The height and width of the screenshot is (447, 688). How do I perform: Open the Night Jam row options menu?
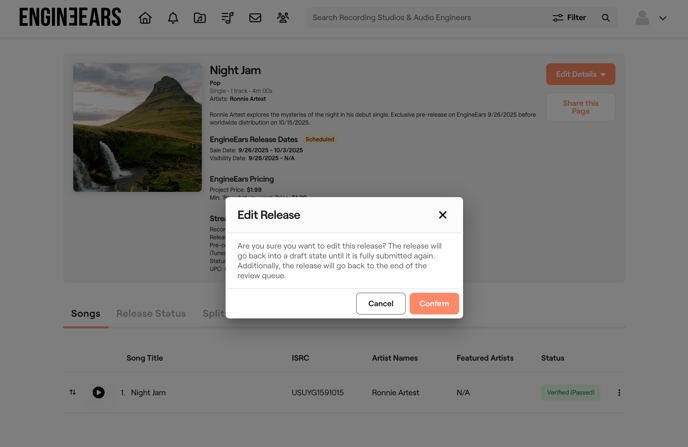coord(619,393)
